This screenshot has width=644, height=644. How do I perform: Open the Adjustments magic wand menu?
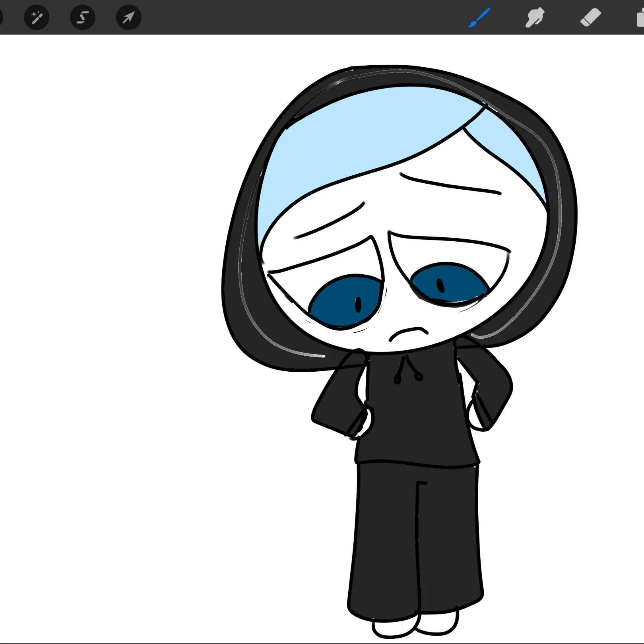37,17
